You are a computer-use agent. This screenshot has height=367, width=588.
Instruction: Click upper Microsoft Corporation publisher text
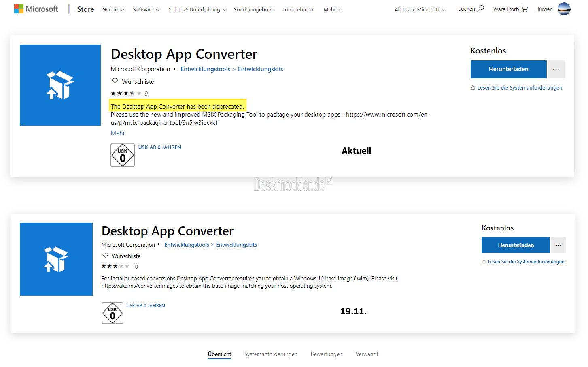point(140,69)
